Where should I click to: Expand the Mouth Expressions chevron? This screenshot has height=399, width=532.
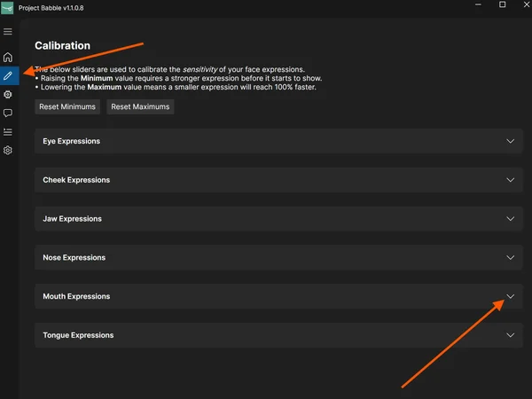[510, 297]
